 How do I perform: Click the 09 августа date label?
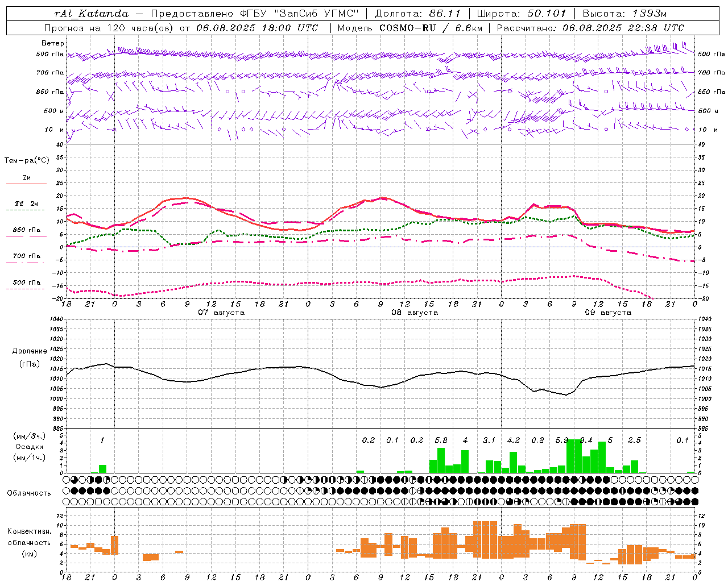click(x=608, y=313)
